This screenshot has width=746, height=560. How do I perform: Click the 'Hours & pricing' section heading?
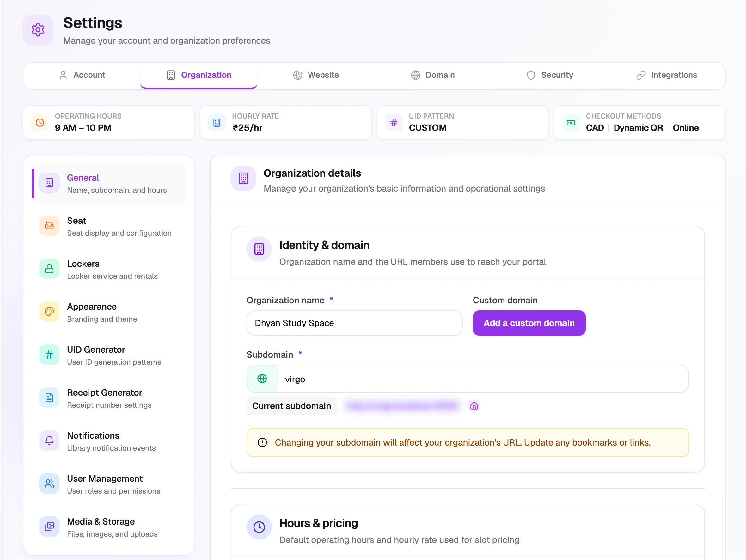click(319, 523)
